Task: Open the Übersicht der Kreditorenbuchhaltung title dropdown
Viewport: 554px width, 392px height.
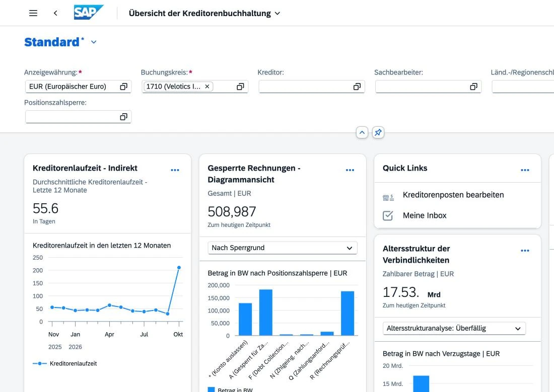Action: (x=278, y=14)
